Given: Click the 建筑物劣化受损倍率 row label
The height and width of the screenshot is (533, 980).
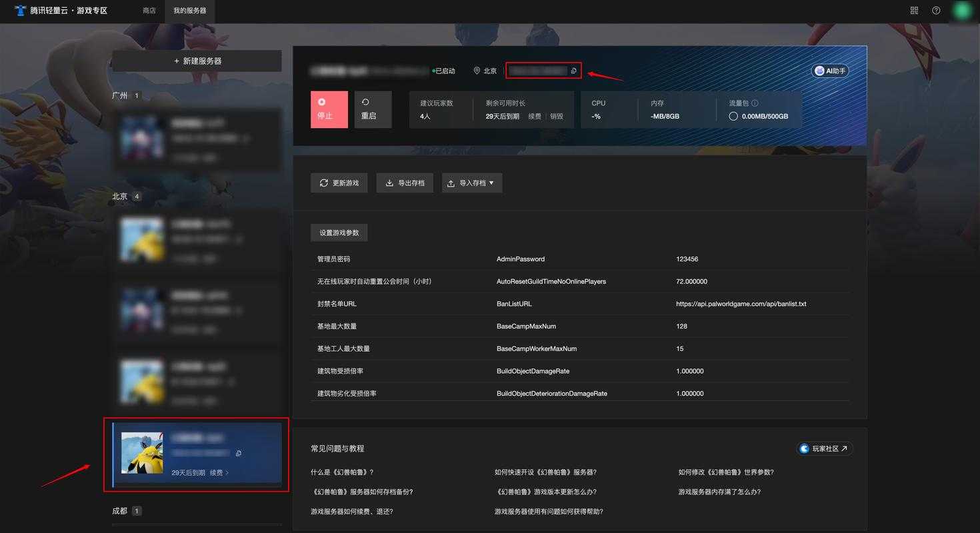Looking at the screenshot, I should (347, 394).
